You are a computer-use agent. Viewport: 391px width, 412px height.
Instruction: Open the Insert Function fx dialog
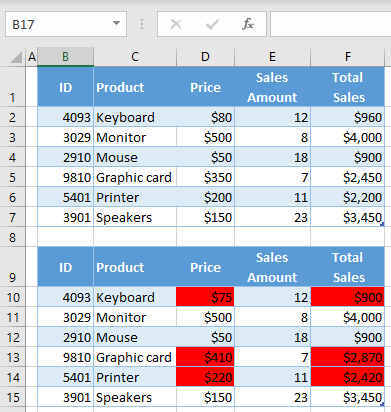point(248,24)
